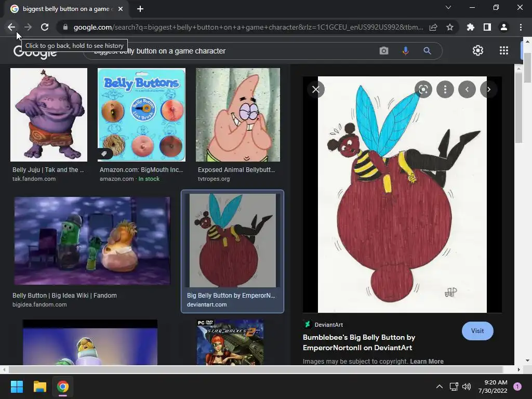532x399 pixels.
Task: Go back using the browser back arrow
Action: (x=11, y=27)
